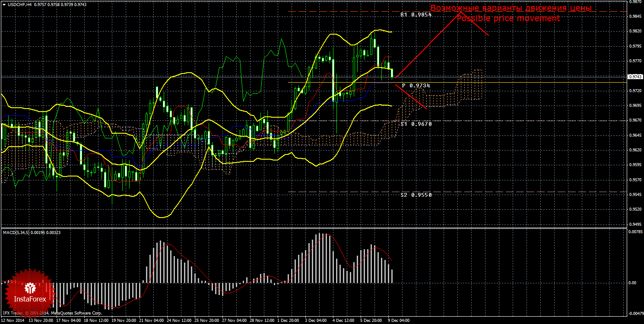Click the 0.9720 price axis label
The image size is (644, 324).
point(634,91)
